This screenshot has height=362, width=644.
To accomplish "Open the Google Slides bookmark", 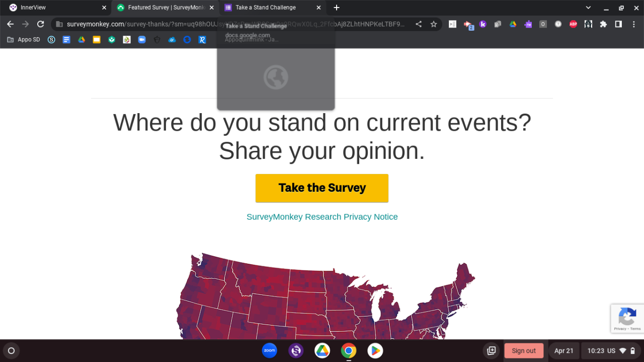I will (97, 40).
